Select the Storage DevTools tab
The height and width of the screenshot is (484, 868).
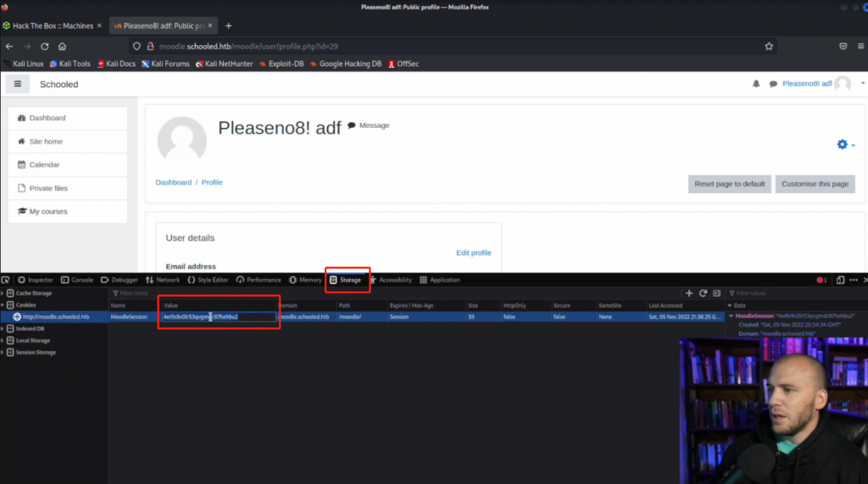point(346,281)
